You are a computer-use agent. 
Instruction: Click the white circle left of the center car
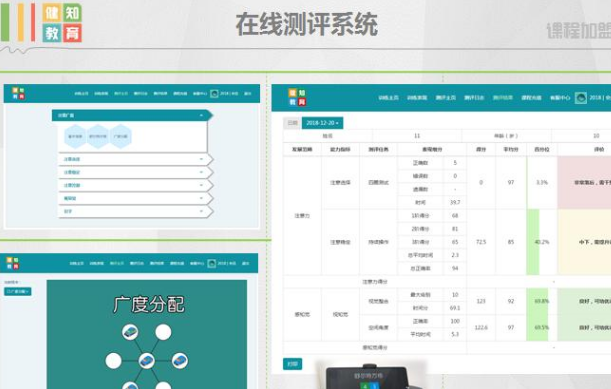113,361
